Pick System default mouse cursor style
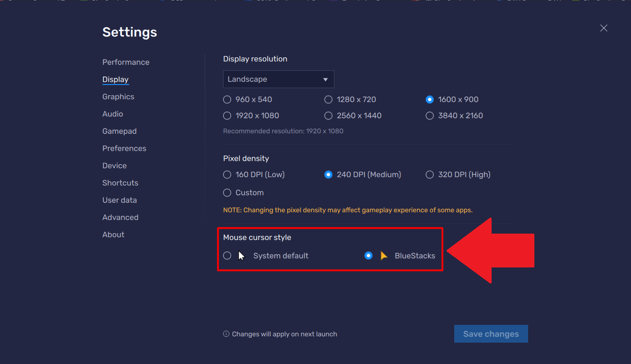Image resolution: width=631 pixels, height=364 pixels. tap(227, 256)
